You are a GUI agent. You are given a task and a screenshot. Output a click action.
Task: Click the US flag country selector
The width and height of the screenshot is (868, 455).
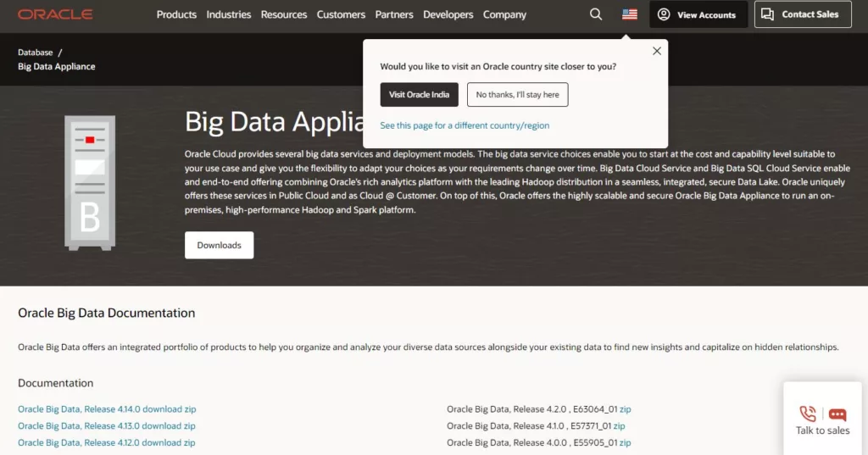point(630,14)
